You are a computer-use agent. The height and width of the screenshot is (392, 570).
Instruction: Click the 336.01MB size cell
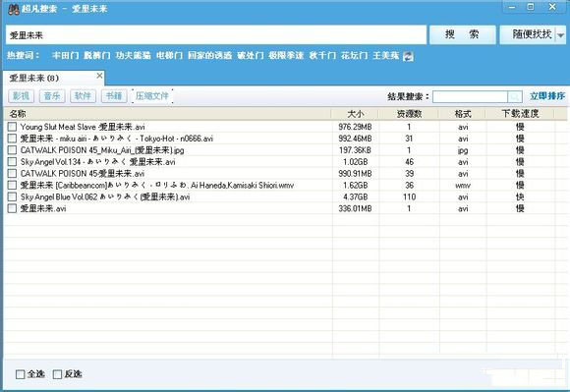[x=355, y=208]
